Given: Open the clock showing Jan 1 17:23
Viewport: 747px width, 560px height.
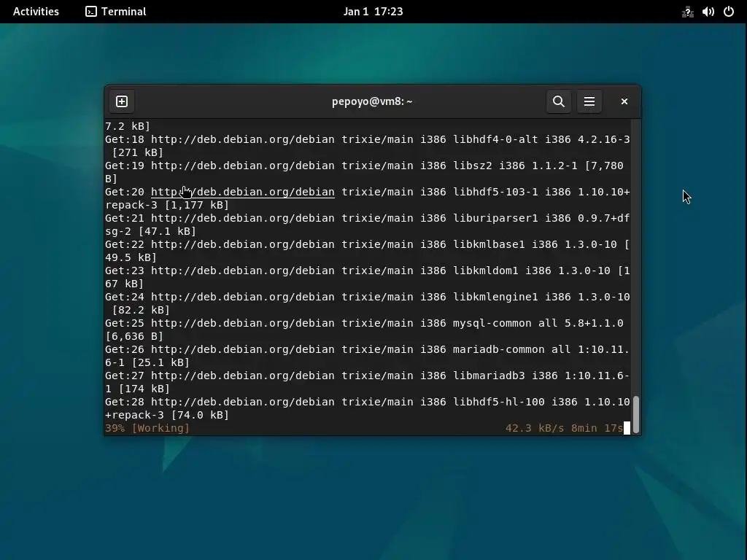Looking at the screenshot, I should [373, 12].
